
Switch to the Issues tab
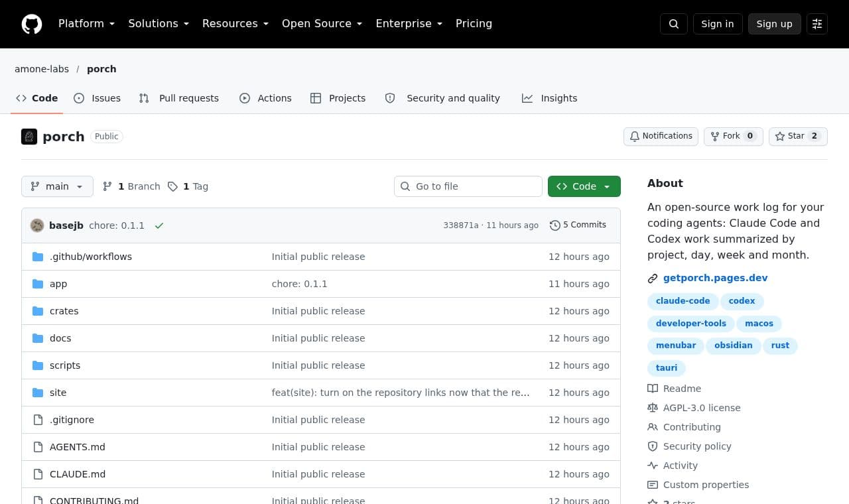97,98
